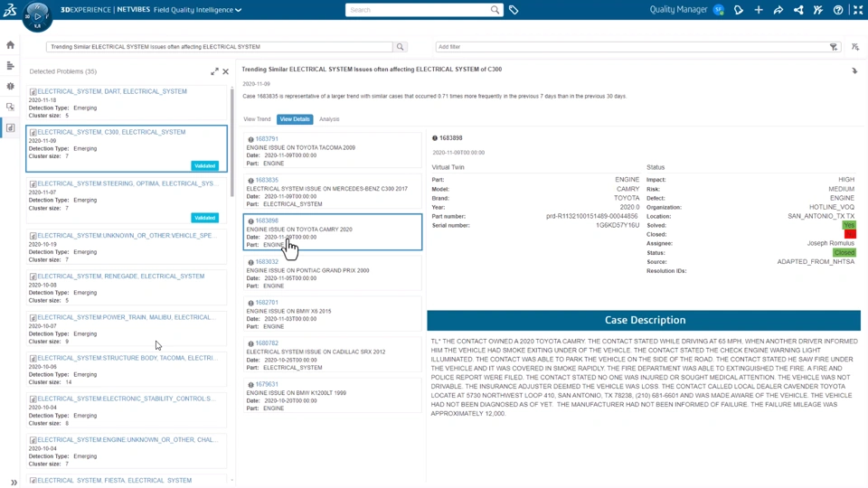This screenshot has height=488, width=868.
Task: Open case 1680782
Action: coord(267,343)
